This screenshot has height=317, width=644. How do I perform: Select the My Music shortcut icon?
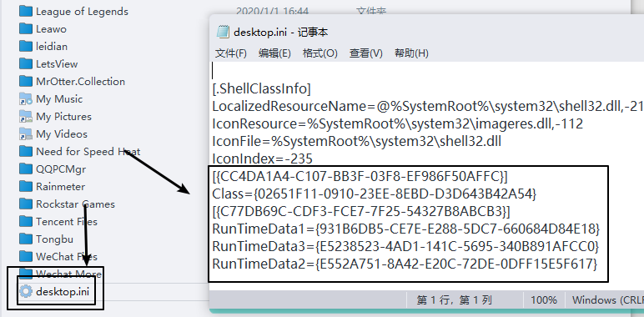(x=26, y=99)
